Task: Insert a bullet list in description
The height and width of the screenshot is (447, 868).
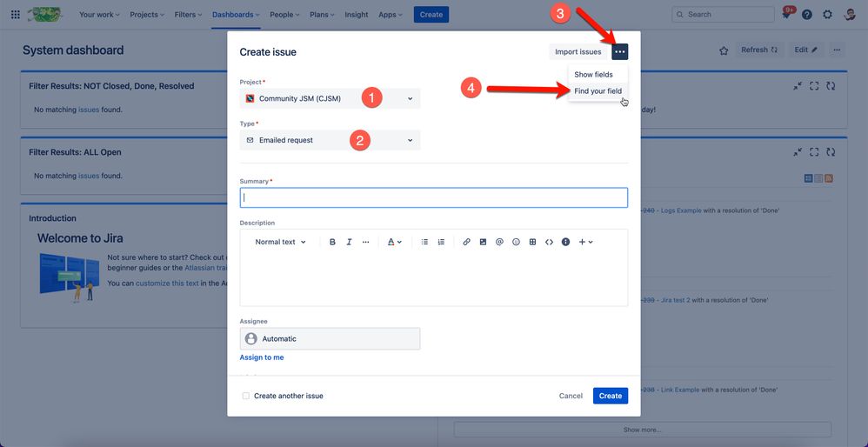Action: click(424, 242)
